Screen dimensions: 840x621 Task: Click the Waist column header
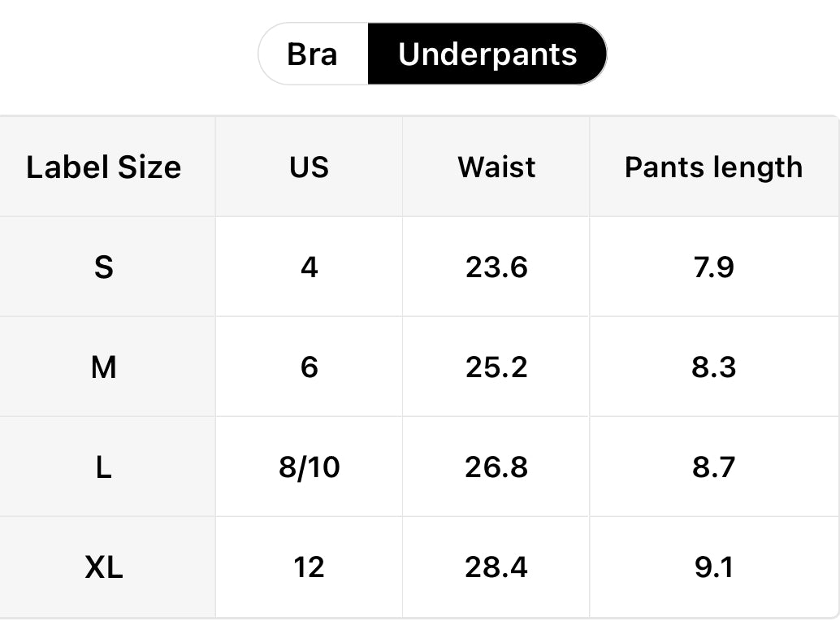[496, 167]
